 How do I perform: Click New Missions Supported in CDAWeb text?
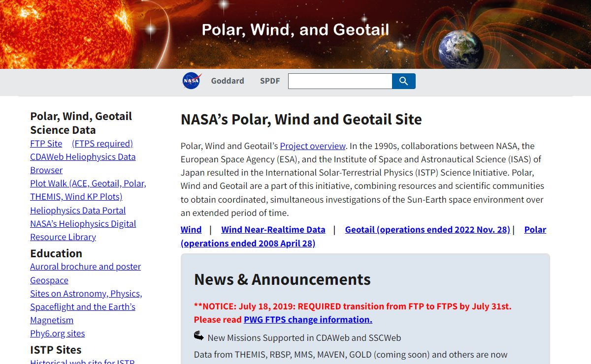(x=304, y=338)
